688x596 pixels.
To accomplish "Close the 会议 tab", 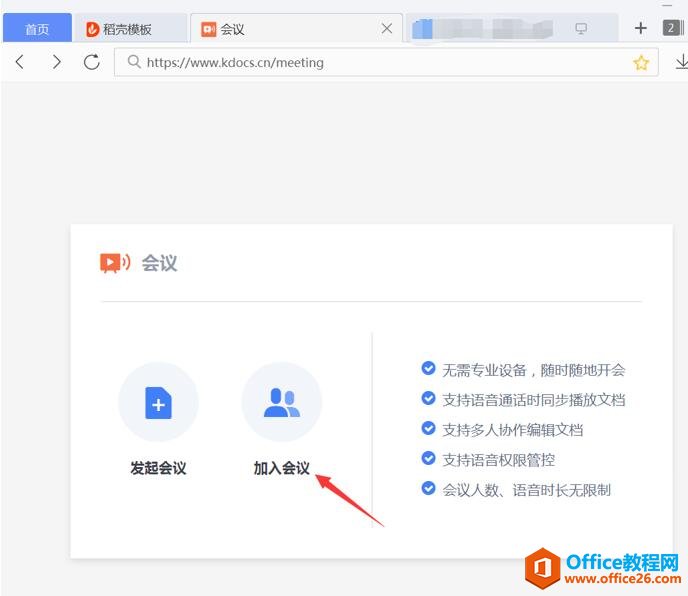I will tap(387, 29).
